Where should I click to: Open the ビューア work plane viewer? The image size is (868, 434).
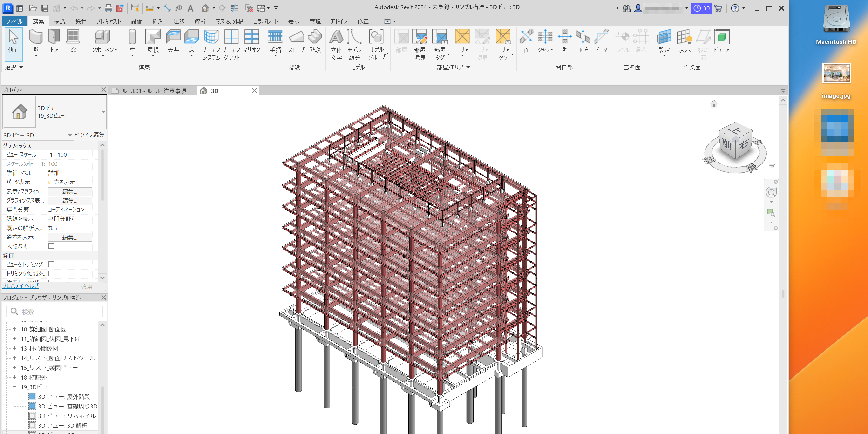tap(722, 41)
